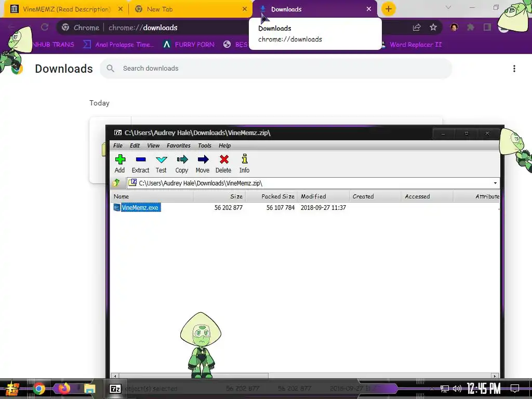The height and width of the screenshot is (399, 532).
Task: Open 7-Zip Help menu
Action: tap(224, 145)
